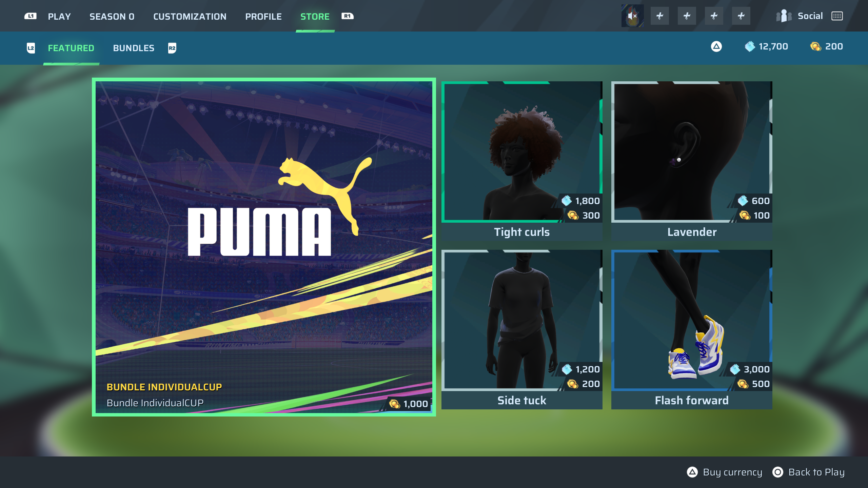Click the coin icon on Tight curls
868x488 pixels.
(x=573, y=215)
